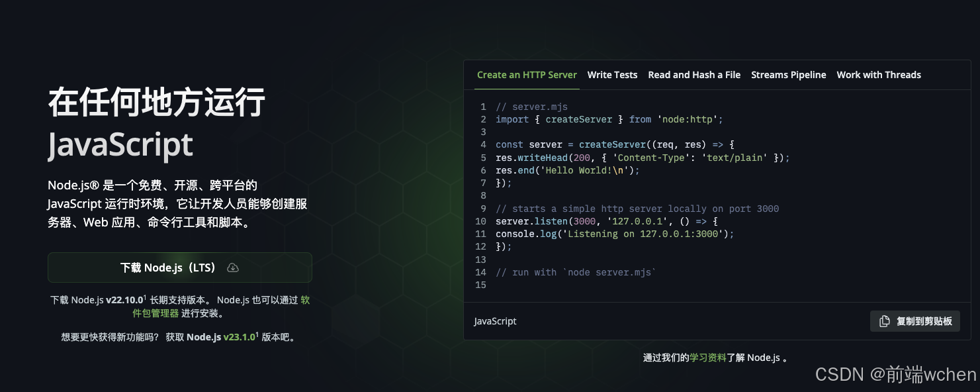Click the download cloud icon beside LTS
The width and height of the screenshot is (980, 392).
(233, 268)
